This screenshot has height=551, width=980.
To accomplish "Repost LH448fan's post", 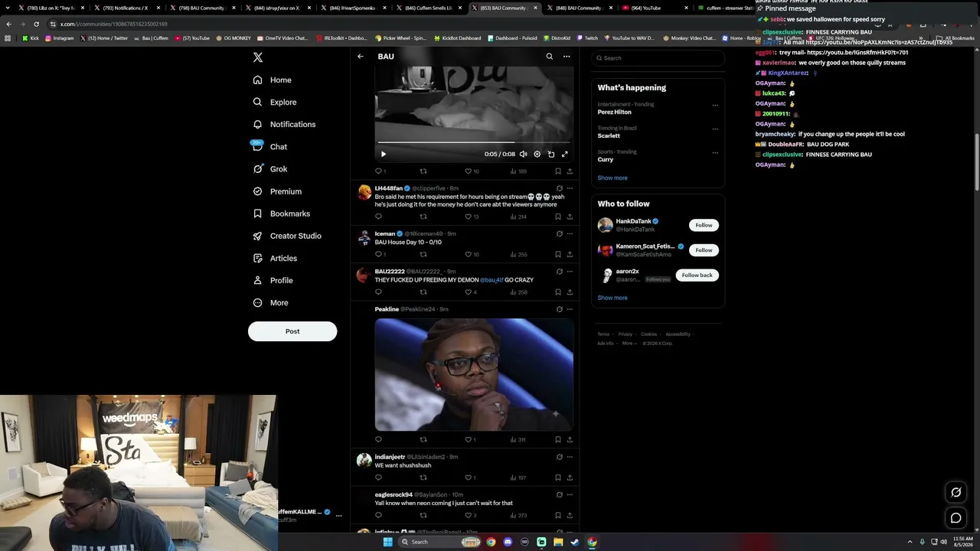I will 423,217.
